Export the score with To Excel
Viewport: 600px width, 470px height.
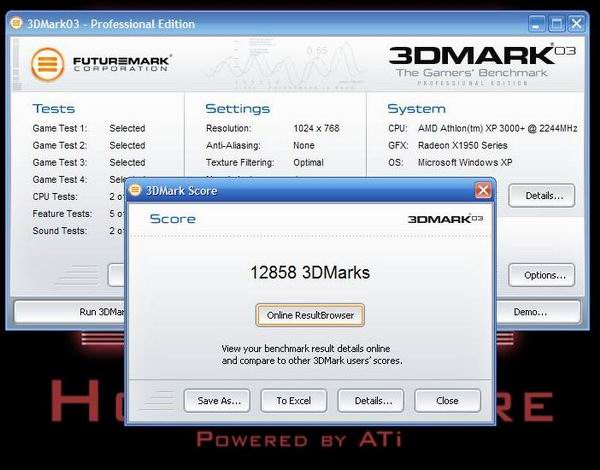point(294,401)
